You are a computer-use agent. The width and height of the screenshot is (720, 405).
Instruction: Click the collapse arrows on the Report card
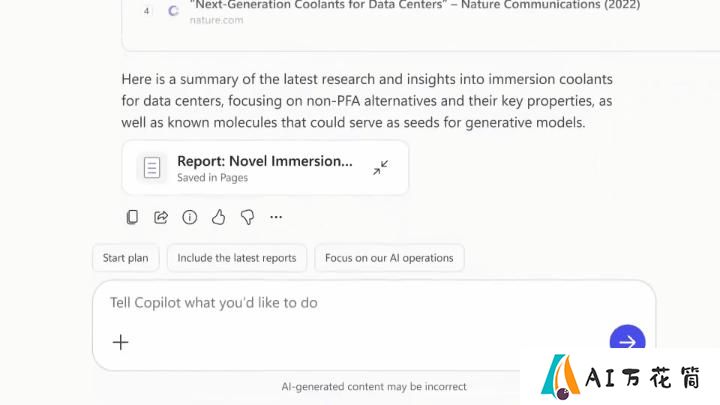[380, 168]
